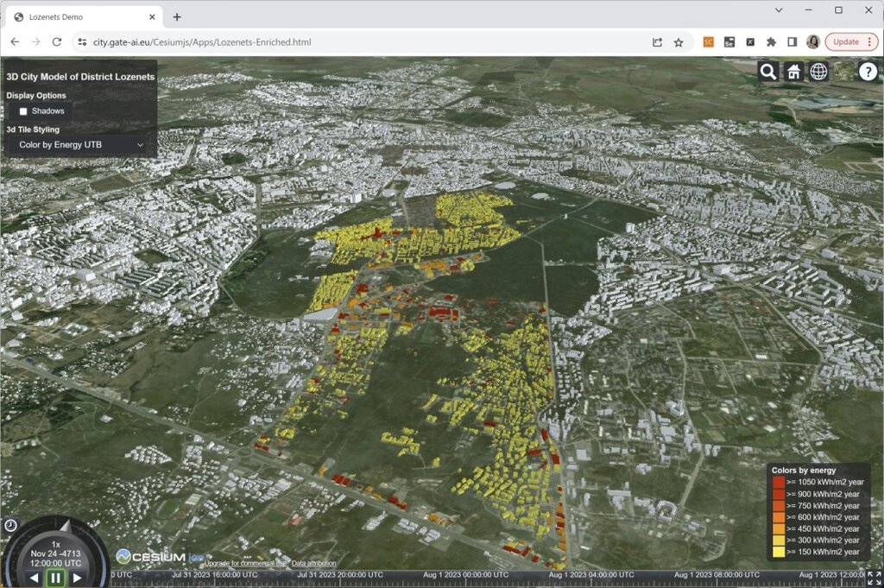
Task: Open the Cesium geocoder search tool
Action: click(768, 73)
